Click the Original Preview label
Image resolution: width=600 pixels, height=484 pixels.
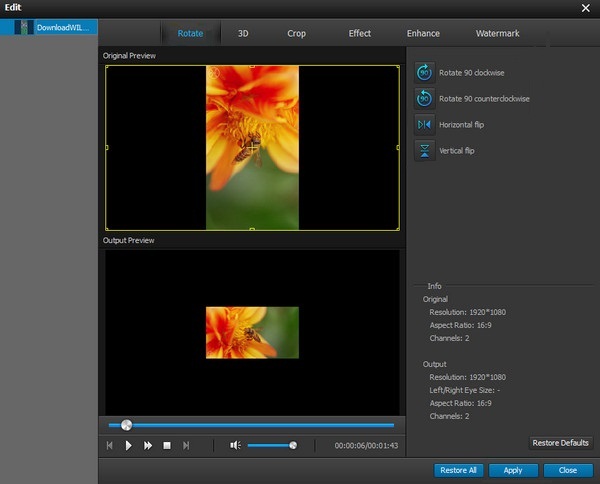[129, 56]
